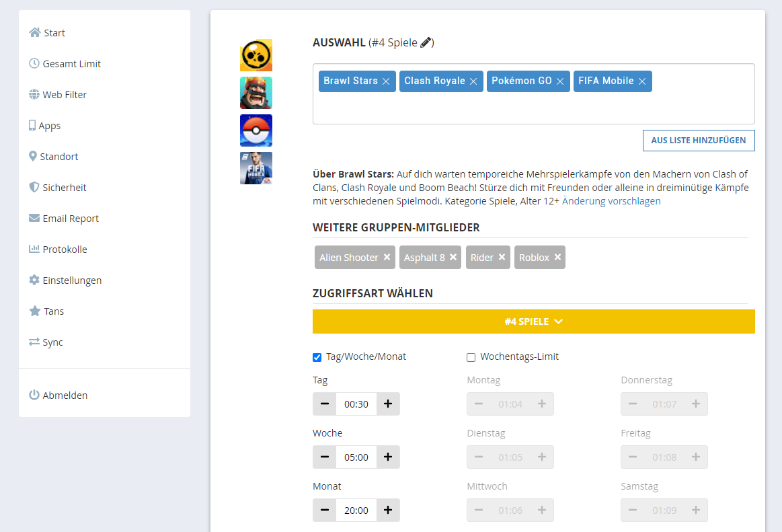Click the Aus Liste Hinzufügen button
This screenshot has height=532, width=782.
pyautogui.click(x=699, y=141)
